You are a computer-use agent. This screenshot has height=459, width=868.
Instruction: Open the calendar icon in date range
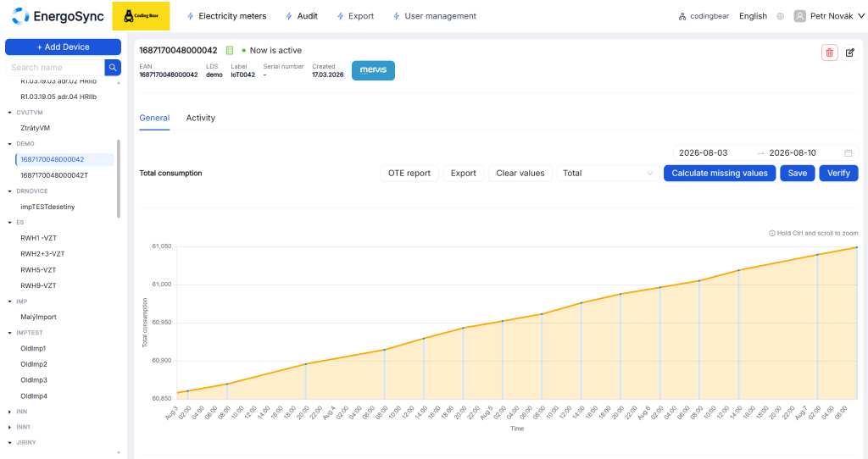pyautogui.click(x=848, y=152)
